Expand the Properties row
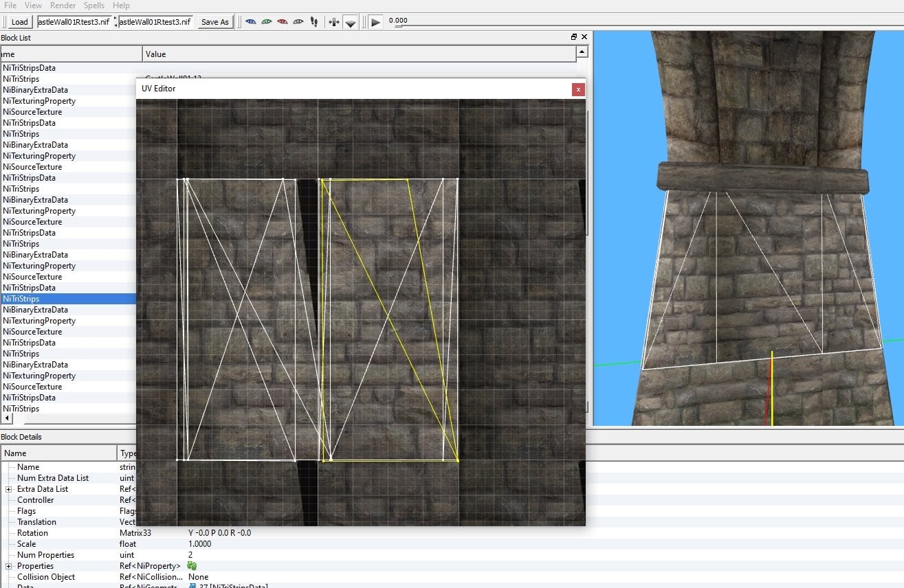The height and width of the screenshot is (588, 904). coord(9,566)
